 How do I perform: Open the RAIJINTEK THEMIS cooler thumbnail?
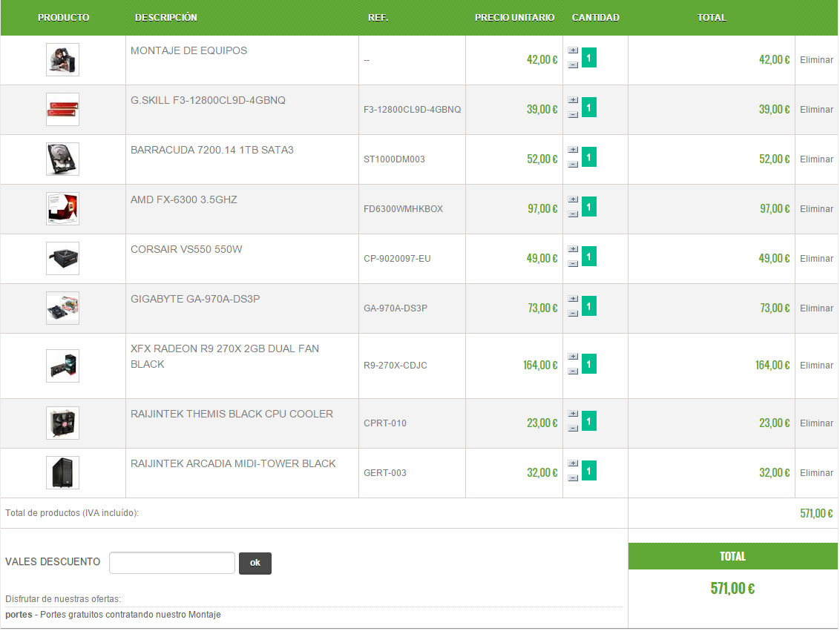62,423
